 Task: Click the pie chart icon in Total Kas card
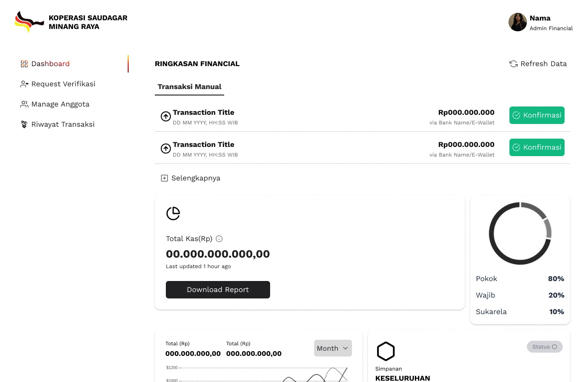pos(173,213)
